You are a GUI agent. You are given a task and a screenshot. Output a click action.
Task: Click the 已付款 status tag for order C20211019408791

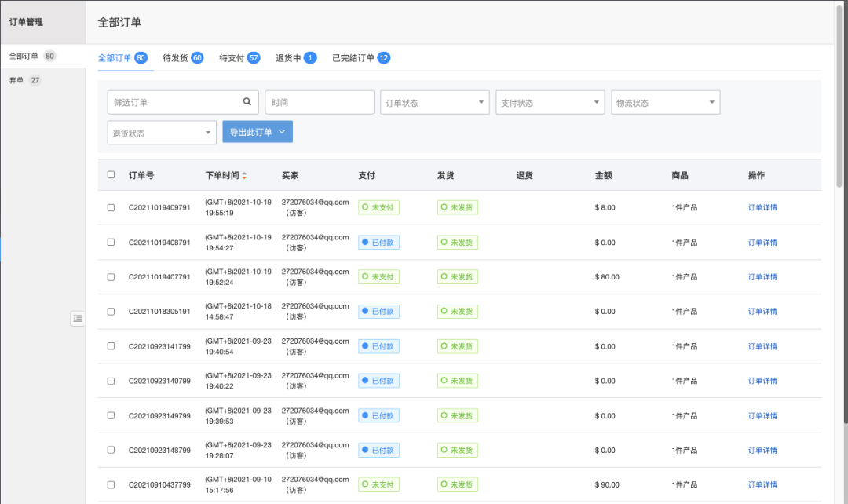pyautogui.click(x=378, y=243)
